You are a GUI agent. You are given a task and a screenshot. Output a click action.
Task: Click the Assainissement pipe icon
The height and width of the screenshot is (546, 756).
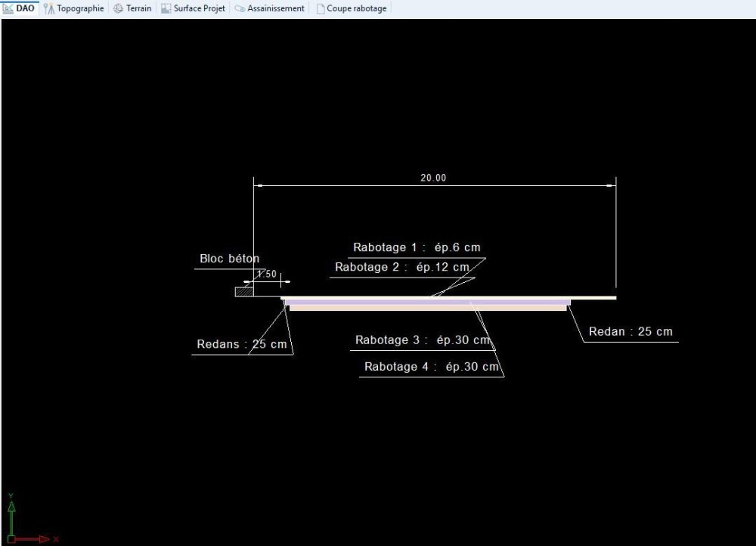point(240,8)
